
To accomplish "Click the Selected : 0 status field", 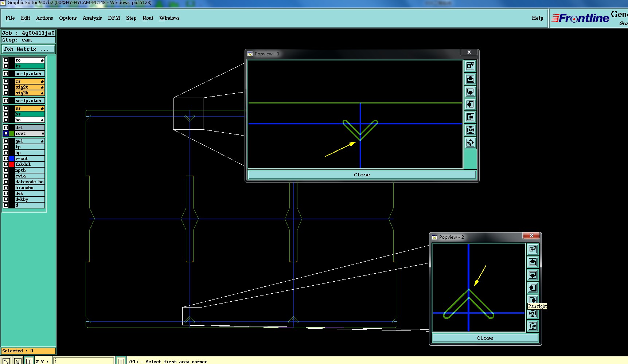I will point(28,351).
